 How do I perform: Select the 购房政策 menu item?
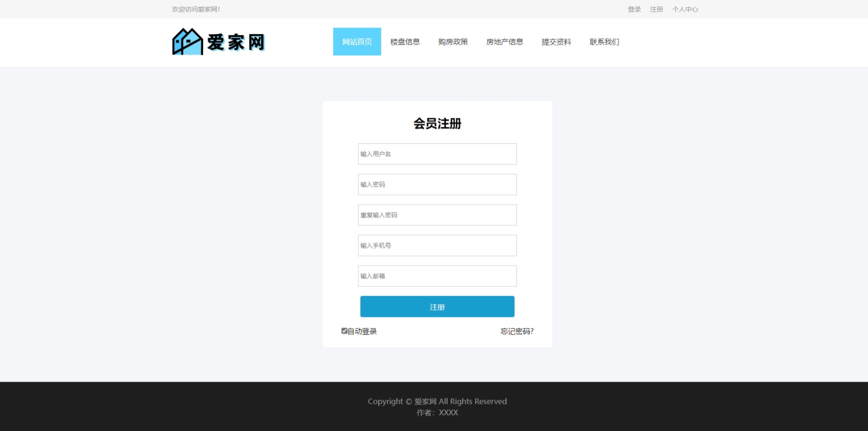(453, 42)
